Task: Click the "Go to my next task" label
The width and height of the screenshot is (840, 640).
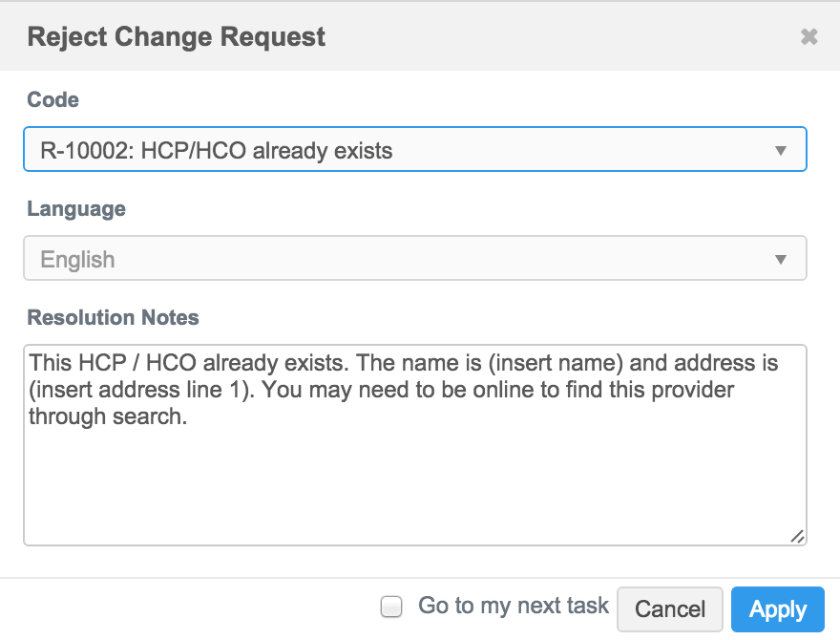Action: tap(514, 606)
